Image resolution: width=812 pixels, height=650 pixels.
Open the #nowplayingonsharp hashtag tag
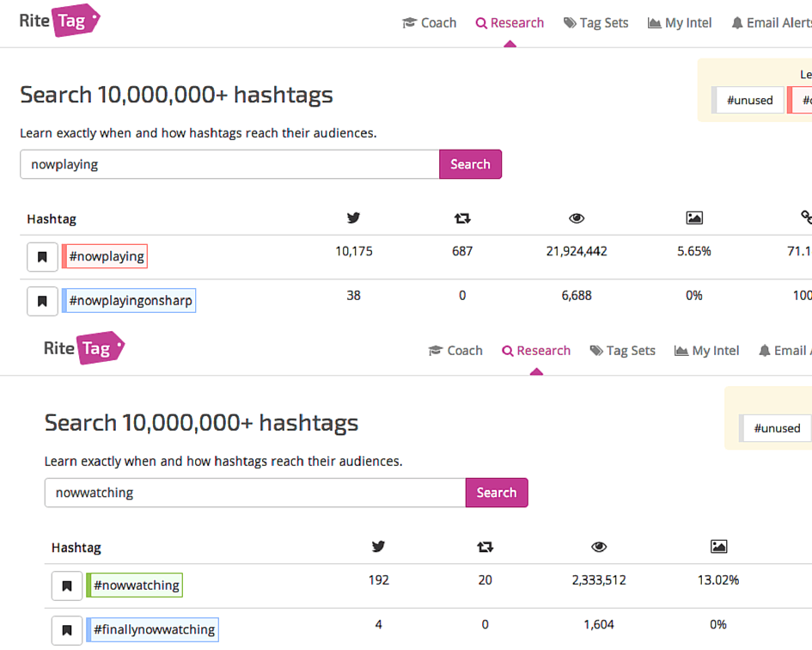point(129,300)
